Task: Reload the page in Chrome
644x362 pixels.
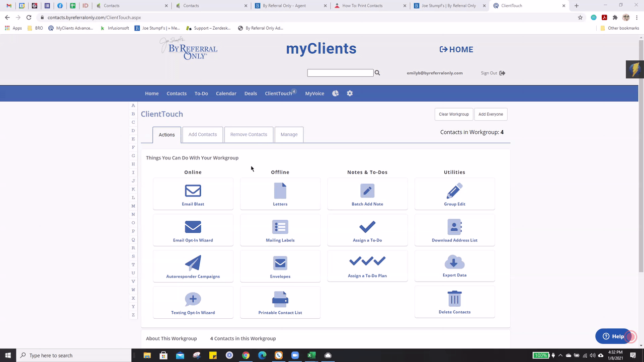Action: (29, 17)
